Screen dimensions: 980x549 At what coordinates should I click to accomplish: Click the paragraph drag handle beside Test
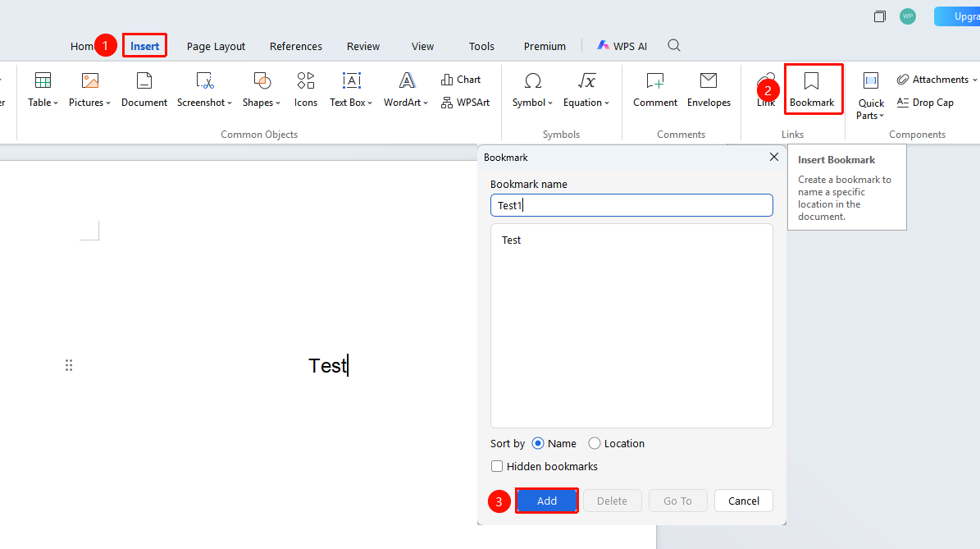[x=69, y=365]
